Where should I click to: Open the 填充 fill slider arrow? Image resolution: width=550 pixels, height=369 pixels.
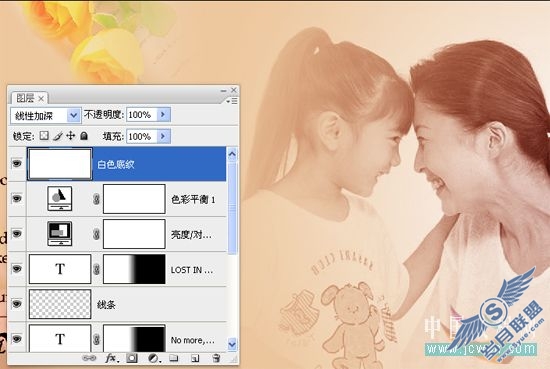[163, 136]
